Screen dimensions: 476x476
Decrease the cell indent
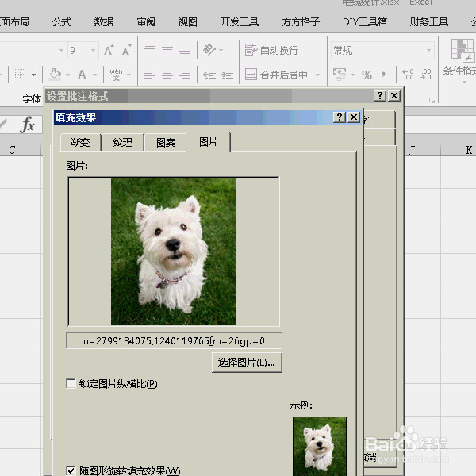pos(209,75)
